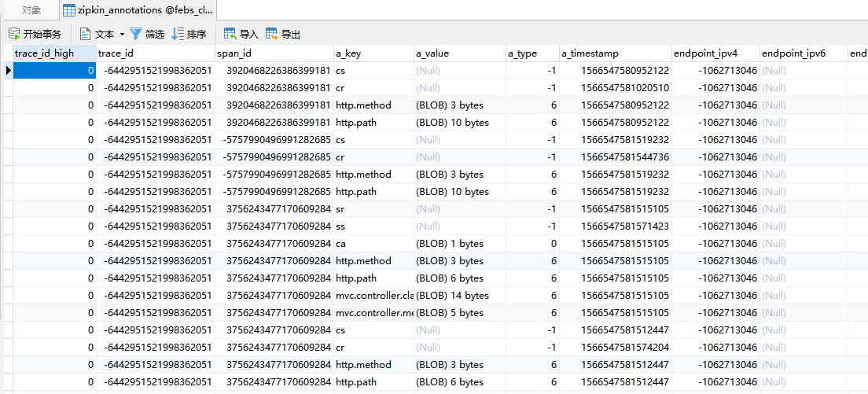Select a_timestamp cell 1566547581571423
868x394 pixels.
tap(615, 226)
